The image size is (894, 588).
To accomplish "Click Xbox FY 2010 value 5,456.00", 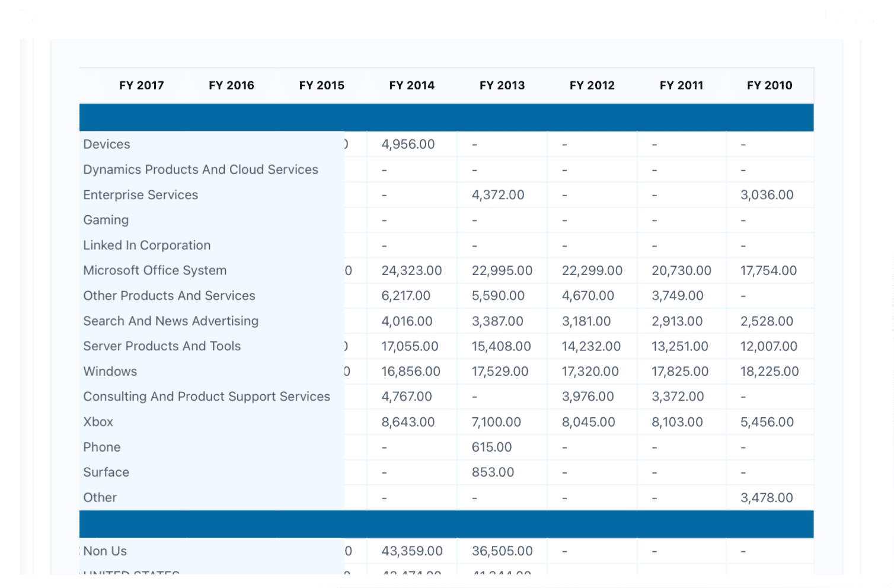I will coord(767,422).
